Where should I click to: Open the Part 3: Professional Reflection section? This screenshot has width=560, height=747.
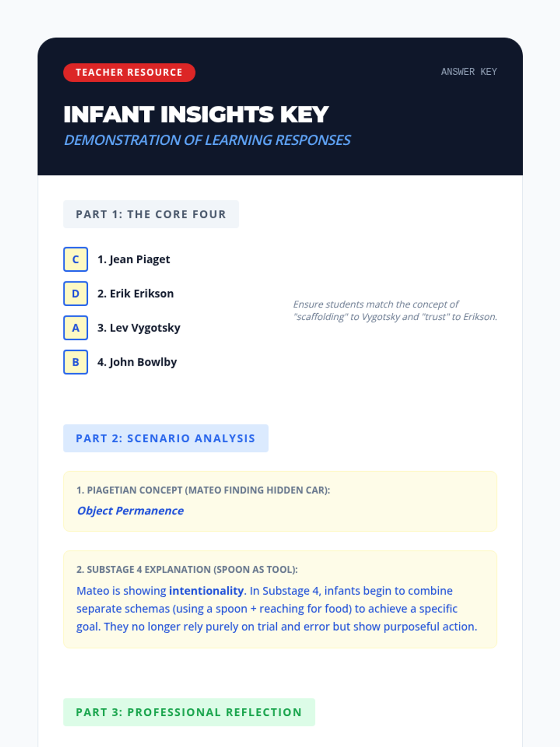click(x=189, y=712)
